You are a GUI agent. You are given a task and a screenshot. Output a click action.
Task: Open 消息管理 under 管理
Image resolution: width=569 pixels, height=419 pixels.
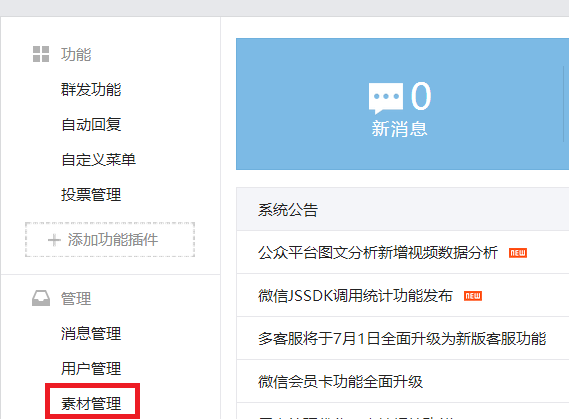point(91,333)
